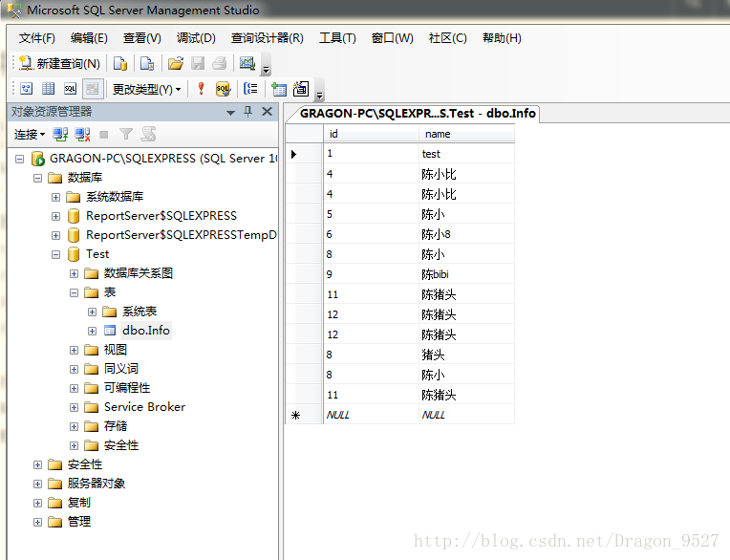This screenshot has width=730, height=560.
Task: Open file with the folder icon
Action: [176, 63]
